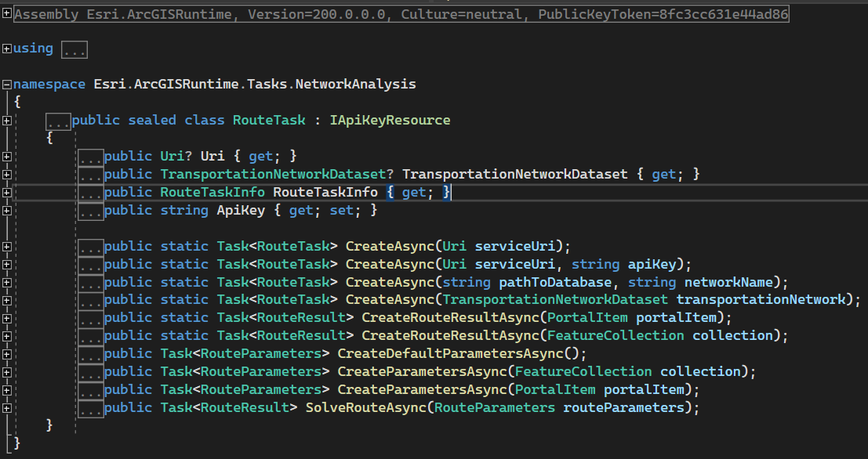Click the routeParameters parameter name
The height and width of the screenshot is (459, 868).
coord(623,407)
